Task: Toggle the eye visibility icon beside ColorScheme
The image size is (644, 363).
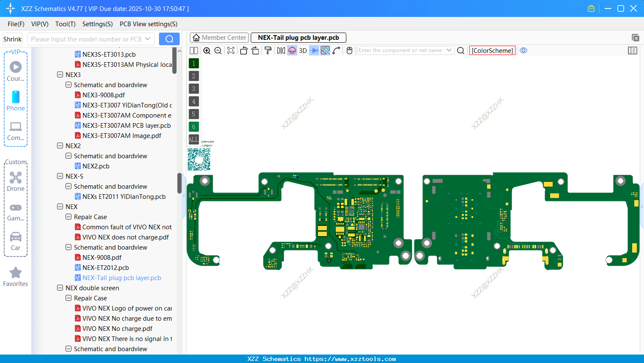Action: click(x=523, y=50)
